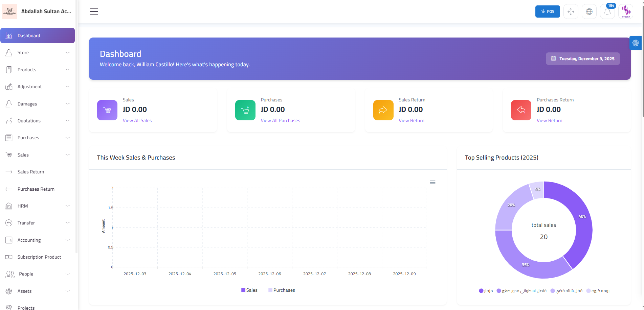644x310 pixels.
Task: Open the language globe icon
Action: pos(589,12)
